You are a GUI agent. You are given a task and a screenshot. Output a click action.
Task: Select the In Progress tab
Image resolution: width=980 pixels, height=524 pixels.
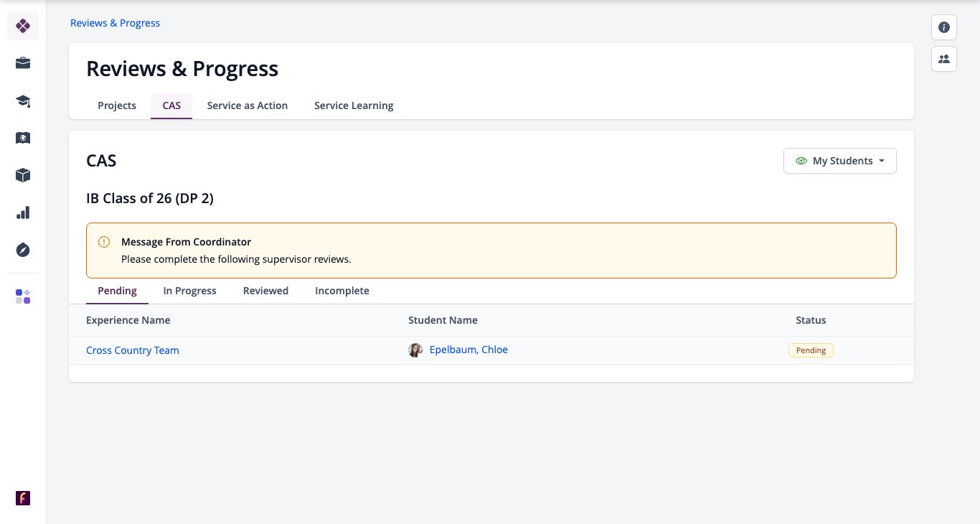pyautogui.click(x=190, y=291)
